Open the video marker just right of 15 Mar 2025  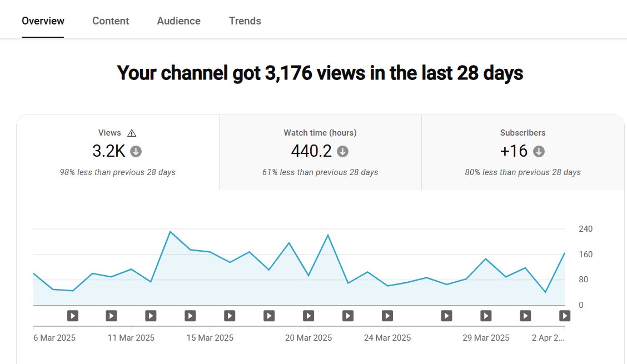(230, 316)
